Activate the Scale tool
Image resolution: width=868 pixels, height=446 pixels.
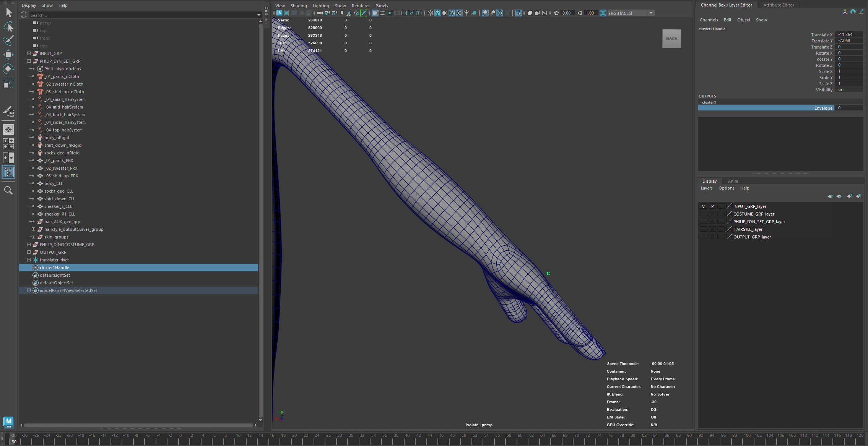(8, 83)
